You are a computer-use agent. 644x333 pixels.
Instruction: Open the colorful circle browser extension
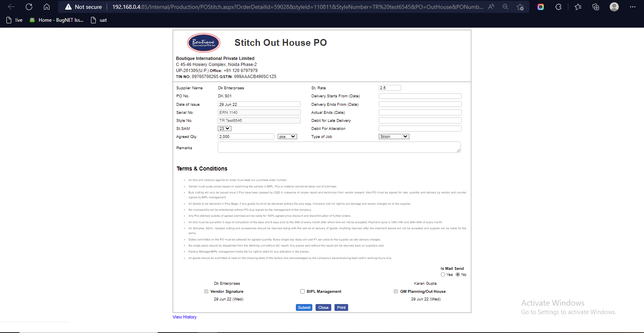pos(541,7)
